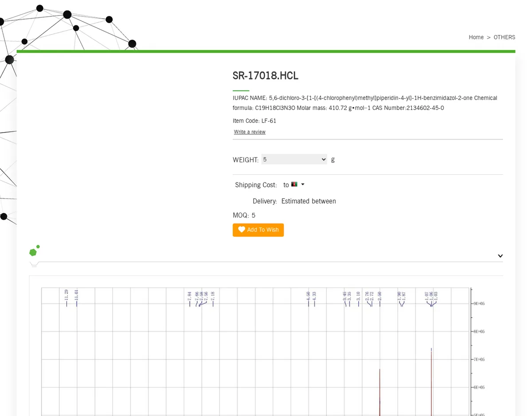Click the country flag icon
Image resolution: width=532 pixels, height=416 pixels.
[x=294, y=184]
